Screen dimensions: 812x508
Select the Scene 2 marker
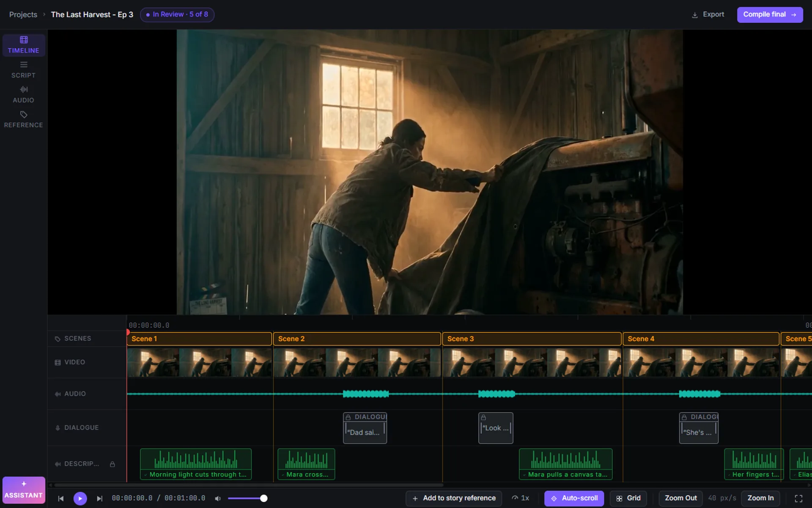(x=357, y=339)
